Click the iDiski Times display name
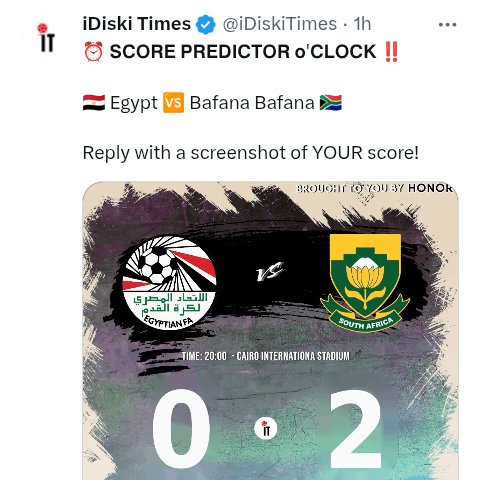Viewport: 480px width, 480px height. [x=136, y=24]
